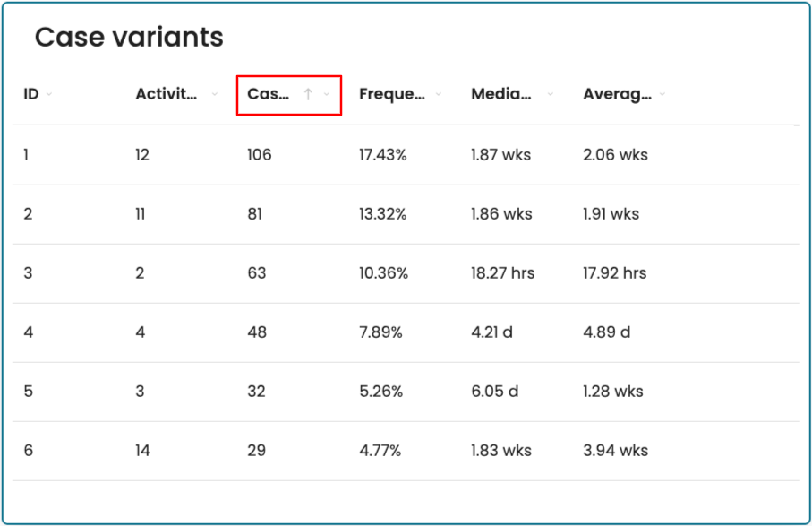Open the Frequency column chevron menu
This screenshot has height=526, width=812.
[x=438, y=95]
